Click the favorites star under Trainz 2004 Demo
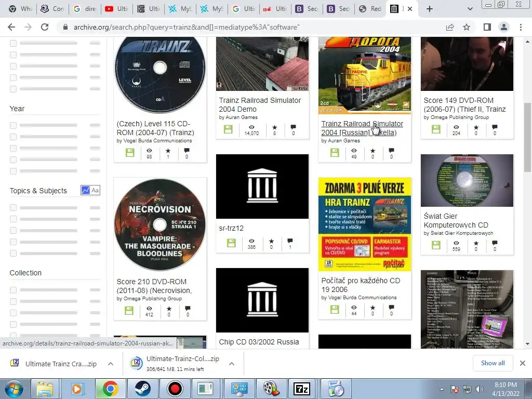532x399 pixels. tap(274, 127)
